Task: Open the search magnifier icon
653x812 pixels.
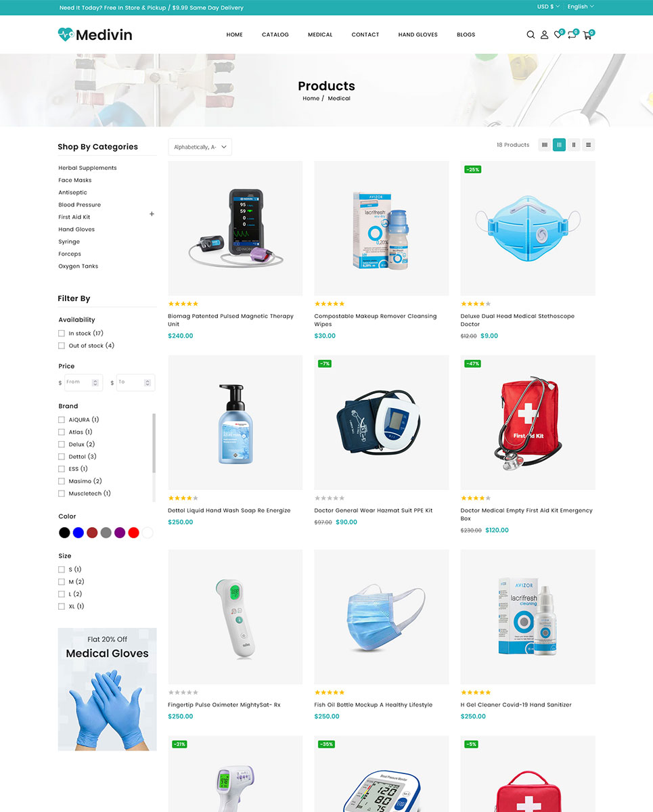Action: tap(531, 35)
